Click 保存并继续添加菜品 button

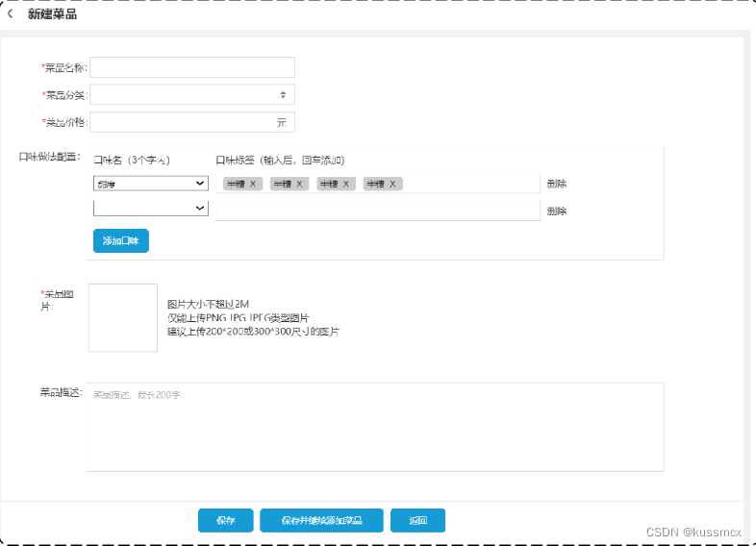[x=321, y=520]
